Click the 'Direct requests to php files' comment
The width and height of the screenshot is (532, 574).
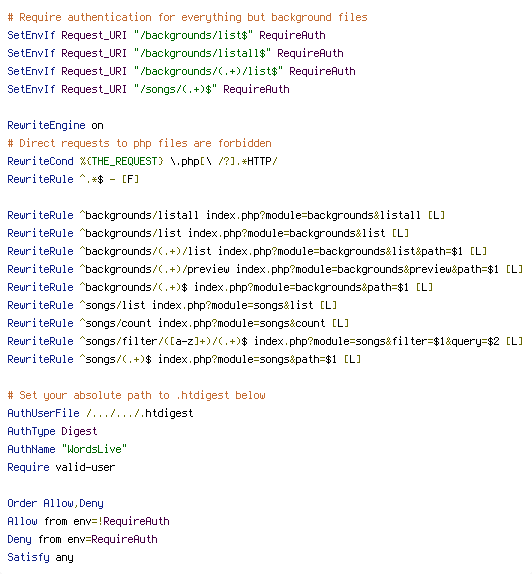[x=139, y=143]
